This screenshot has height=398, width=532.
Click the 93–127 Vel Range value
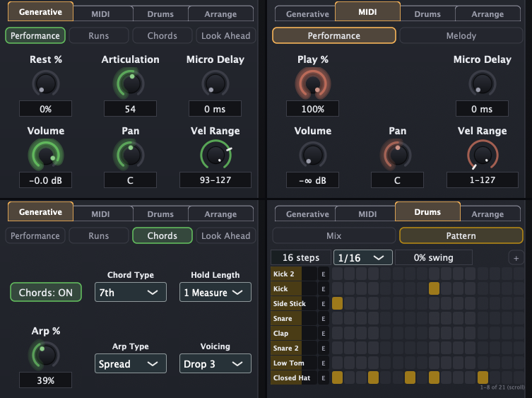(x=215, y=180)
